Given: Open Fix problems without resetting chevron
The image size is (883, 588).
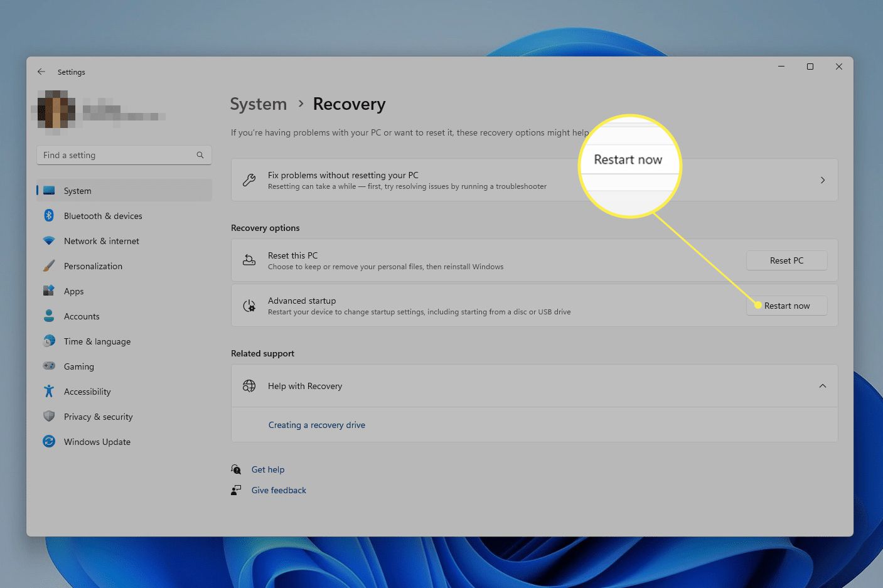Looking at the screenshot, I should (x=823, y=180).
